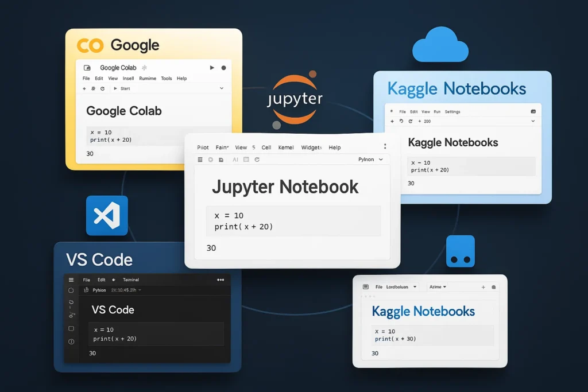The height and width of the screenshot is (392, 588).
Task: Open the hamburger menu in VS Code window
Action: pyautogui.click(x=71, y=280)
